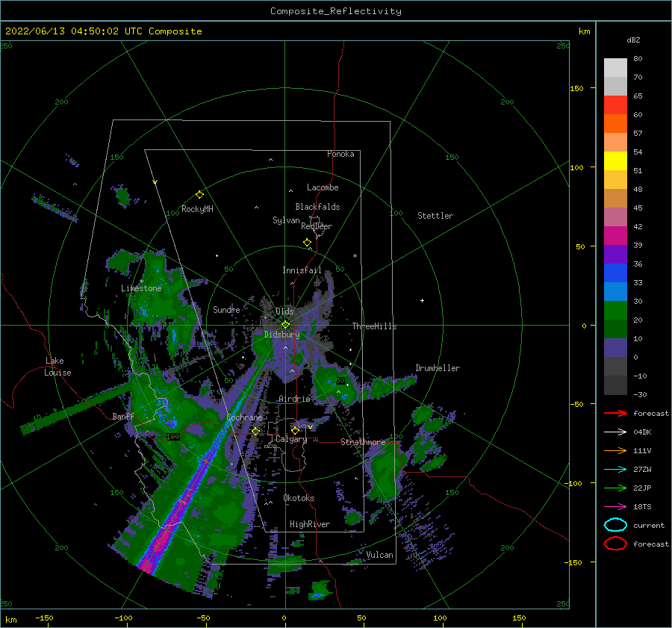Click the Ponoka town label
This screenshot has width=672, height=628.
[x=340, y=154]
